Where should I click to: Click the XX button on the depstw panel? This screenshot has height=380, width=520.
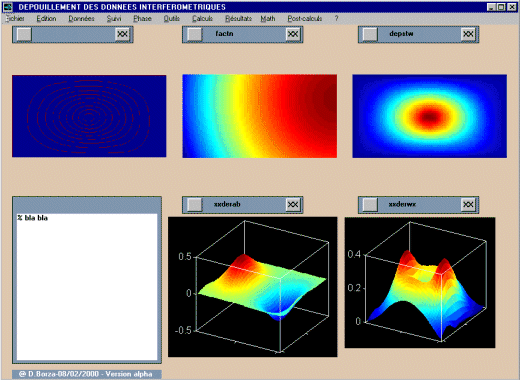click(x=468, y=34)
